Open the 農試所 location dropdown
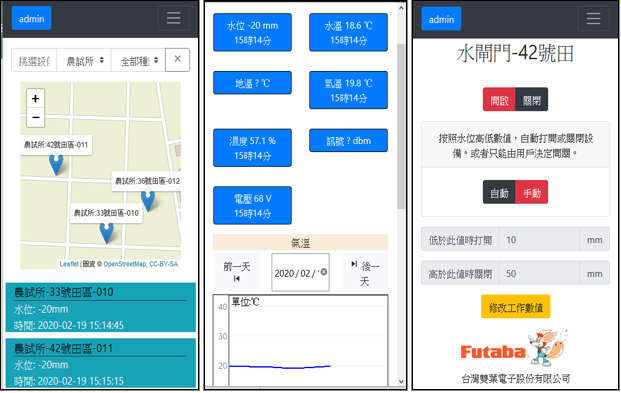The height and width of the screenshot is (393, 621). click(x=84, y=60)
